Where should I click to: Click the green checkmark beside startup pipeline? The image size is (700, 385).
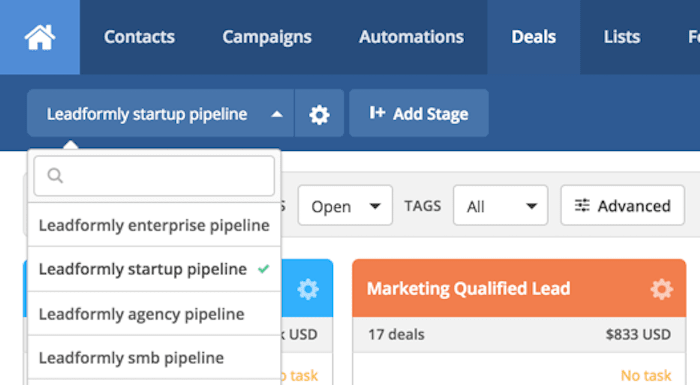(x=264, y=269)
